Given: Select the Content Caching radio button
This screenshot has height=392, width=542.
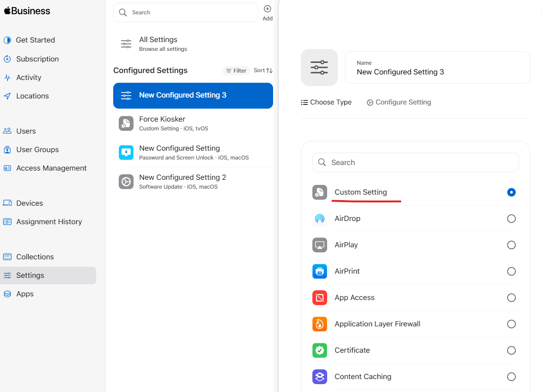Looking at the screenshot, I should (x=511, y=376).
